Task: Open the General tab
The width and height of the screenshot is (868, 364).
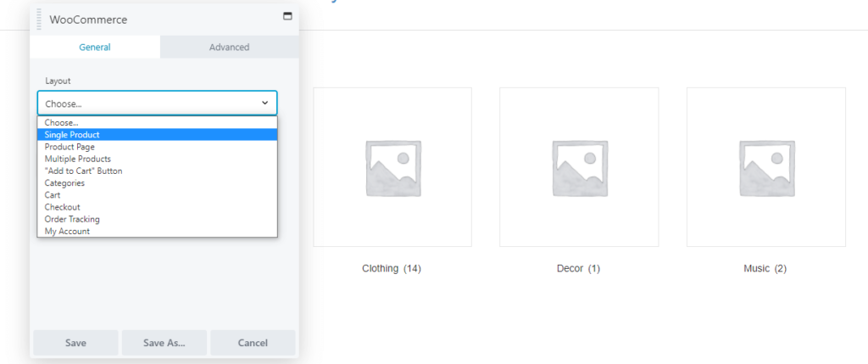Action: pyautogui.click(x=95, y=48)
